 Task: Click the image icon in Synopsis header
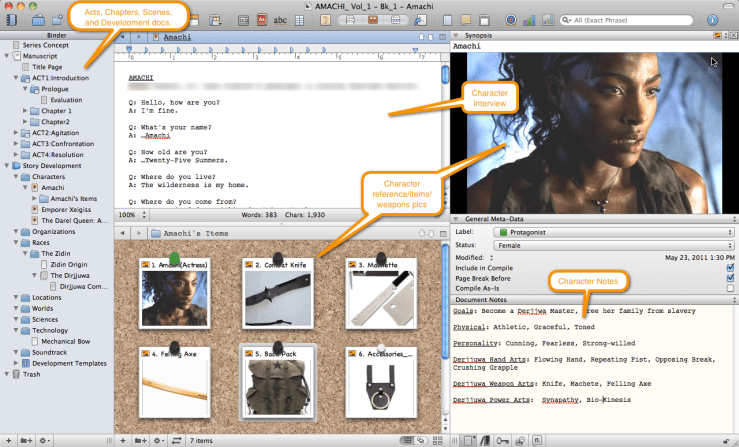tap(716, 35)
